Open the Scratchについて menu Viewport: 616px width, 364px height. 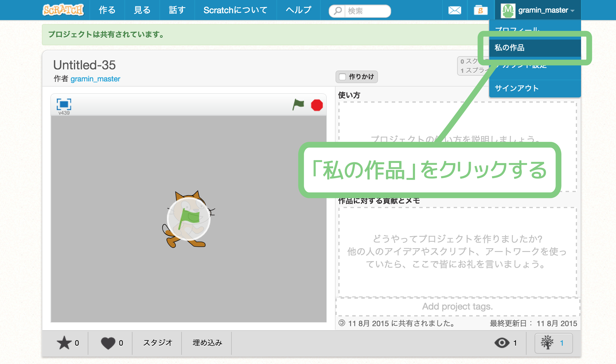(x=235, y=10)
